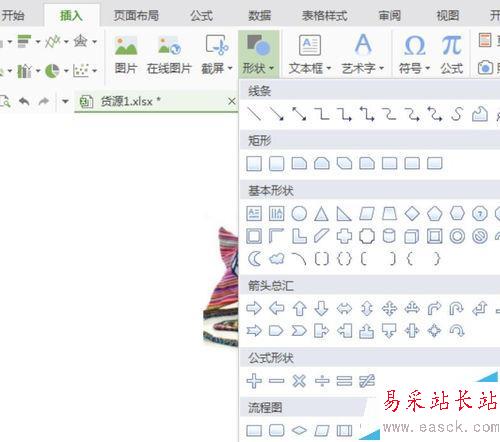The height and width of the screenshot is (442, 500).
Task: Choose the rounded rectangle shape
Action: point(276,164)
